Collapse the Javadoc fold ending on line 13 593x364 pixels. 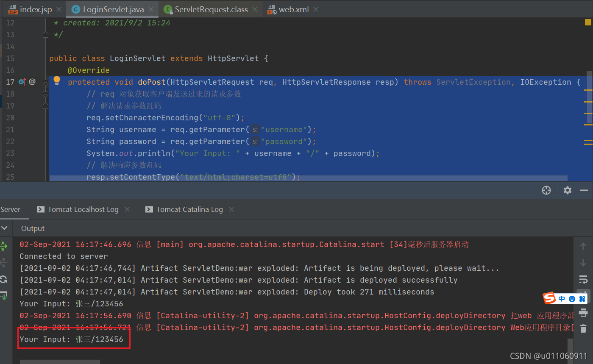click(x=46, y=35)
